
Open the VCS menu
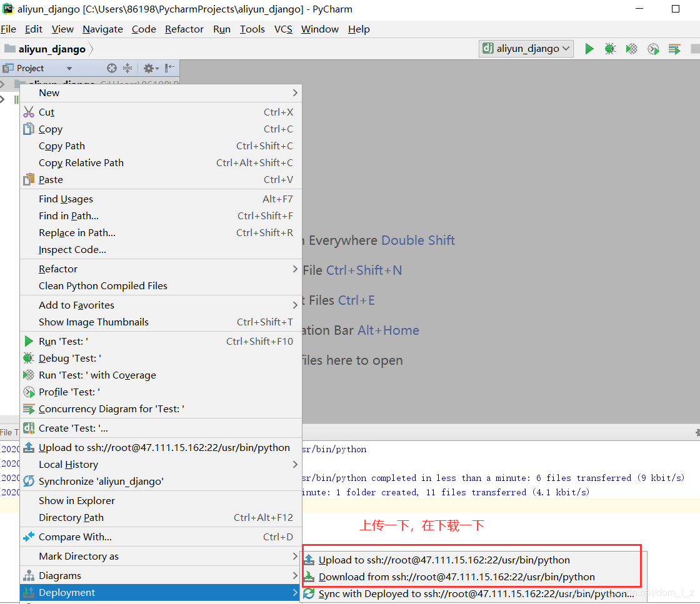[283, 29]
